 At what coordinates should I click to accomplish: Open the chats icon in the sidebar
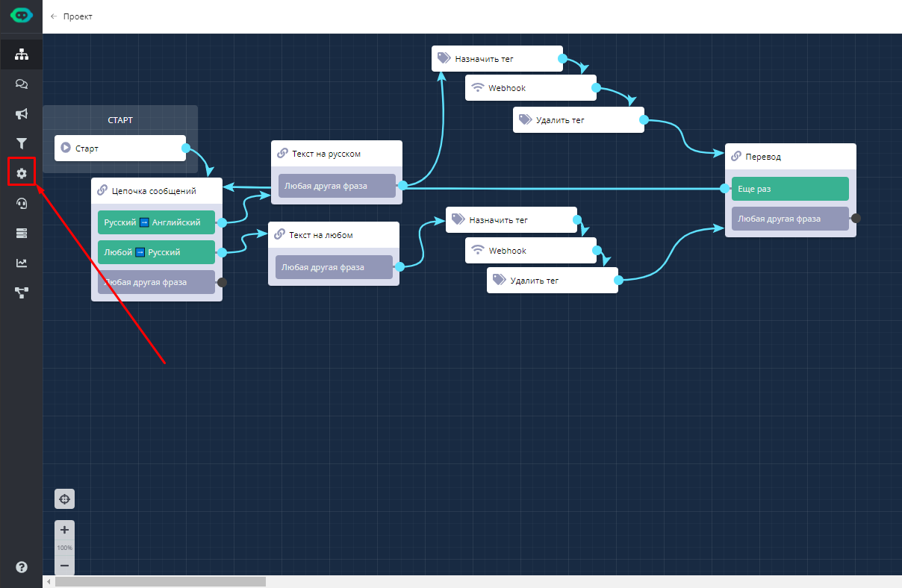(21, 84)
